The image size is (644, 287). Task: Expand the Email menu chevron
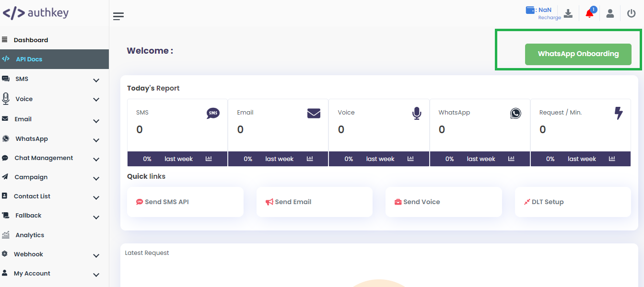[96, 121]
